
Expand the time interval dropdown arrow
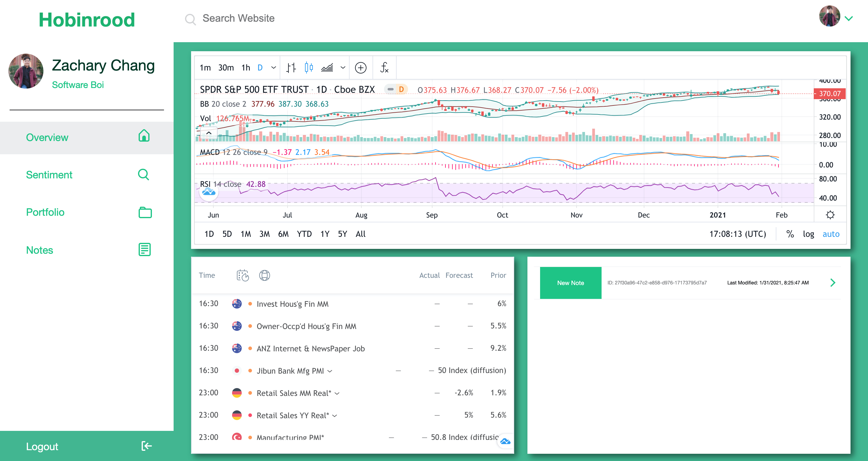[x=274, y=68]
